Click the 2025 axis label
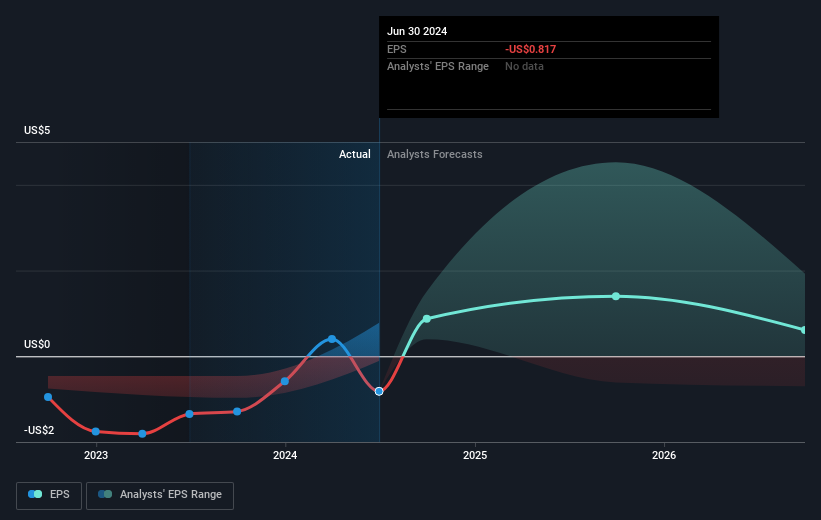821x520 pixels. [475, 456]
